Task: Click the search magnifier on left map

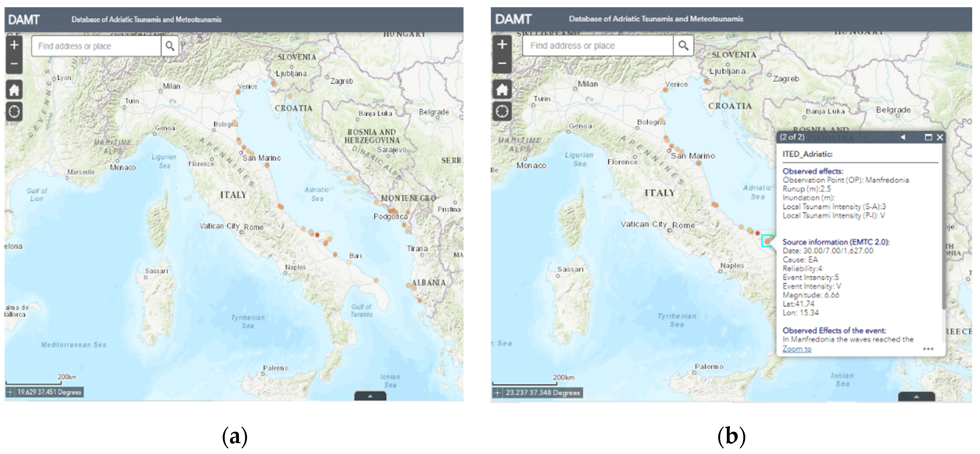Action: tap(170, 46)
